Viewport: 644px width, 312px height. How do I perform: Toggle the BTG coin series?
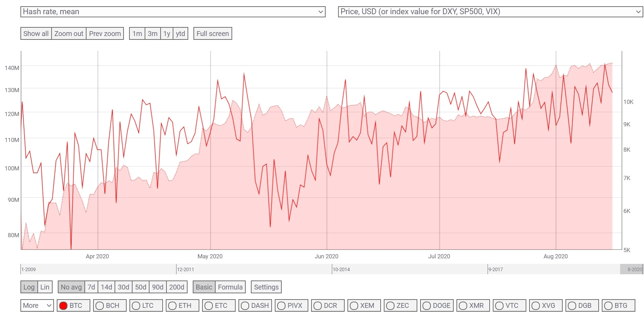(x=619, y=305)
